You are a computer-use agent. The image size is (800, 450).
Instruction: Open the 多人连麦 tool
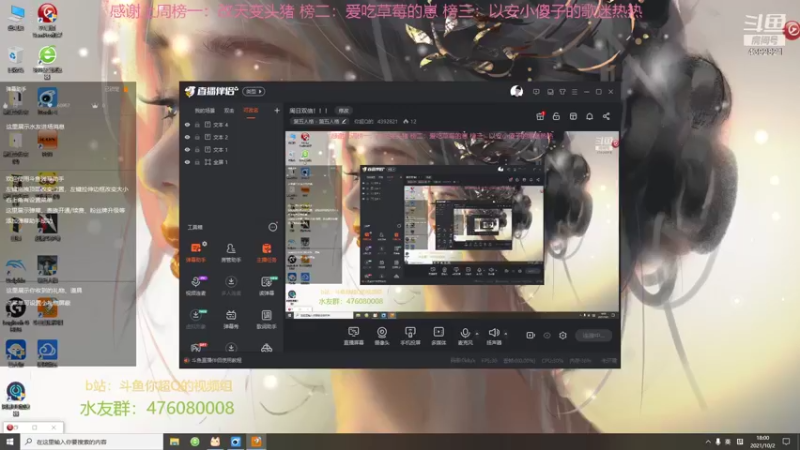[x=231, y=286]
